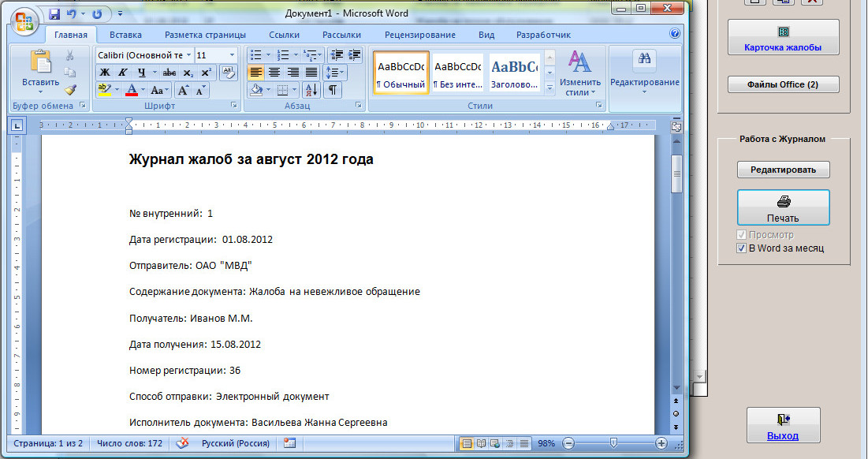Toggle 'В Word за месяц' checkbox
Image resolution: width=868 pixels, height=459 pixels.
[x=742, y=248]
